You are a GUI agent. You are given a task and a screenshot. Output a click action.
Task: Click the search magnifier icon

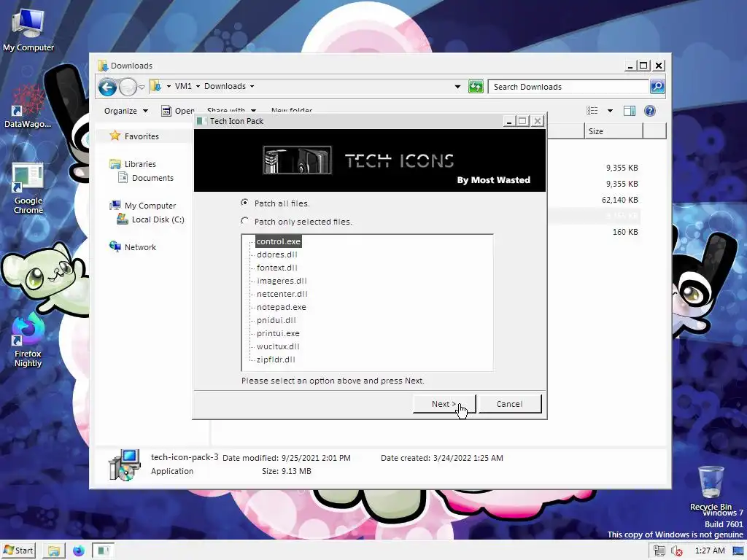click(657, 87)
